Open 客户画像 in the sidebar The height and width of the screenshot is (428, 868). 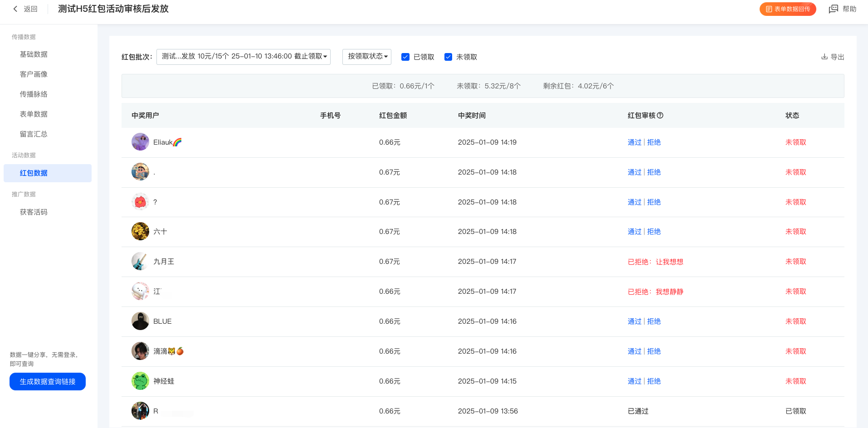(34, 74)
